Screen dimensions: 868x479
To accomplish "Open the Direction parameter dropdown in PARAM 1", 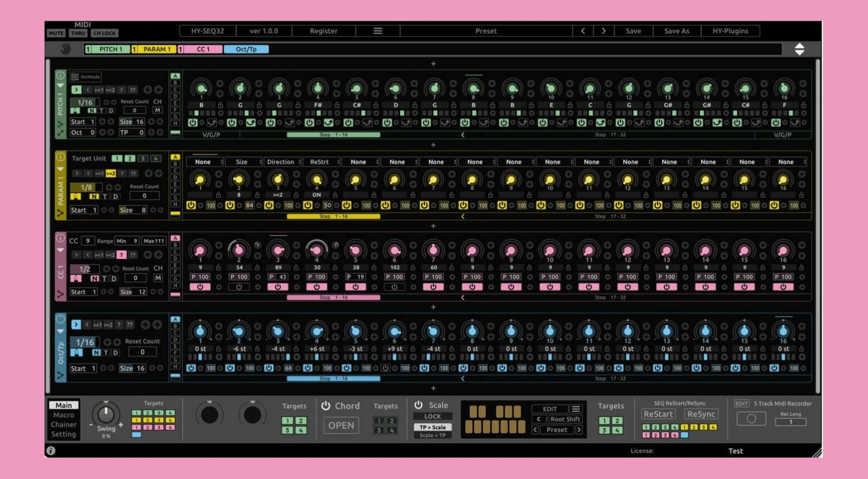I will coord(281,162).
